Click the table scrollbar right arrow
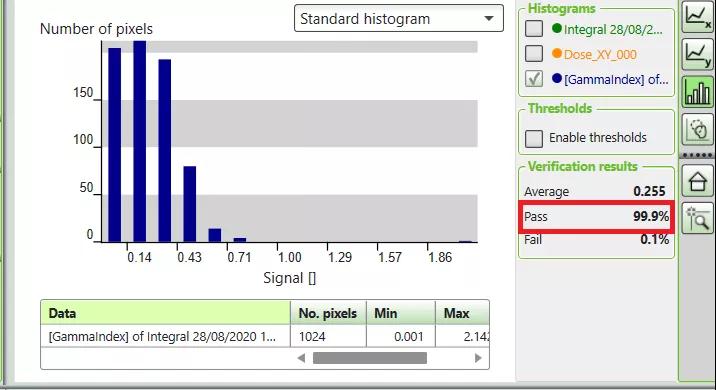Screen dimensions: 716x390 pos(478,358)
